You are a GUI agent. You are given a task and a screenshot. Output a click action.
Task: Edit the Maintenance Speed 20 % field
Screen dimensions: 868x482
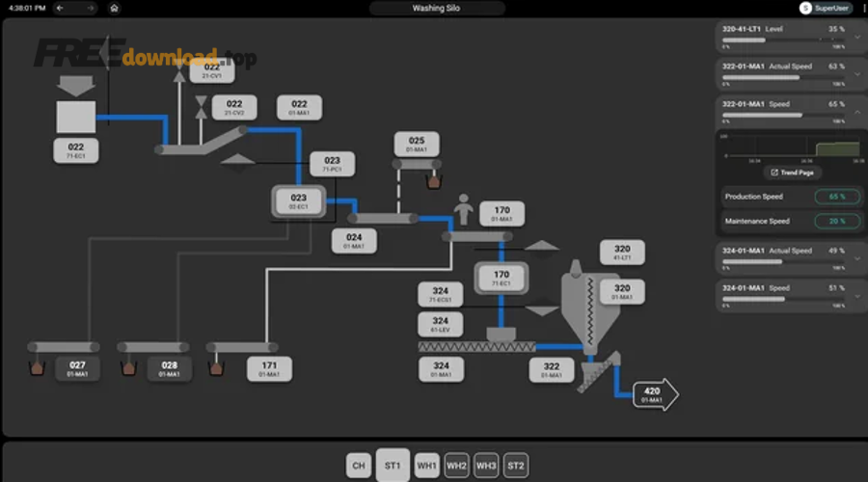(837, 221)
